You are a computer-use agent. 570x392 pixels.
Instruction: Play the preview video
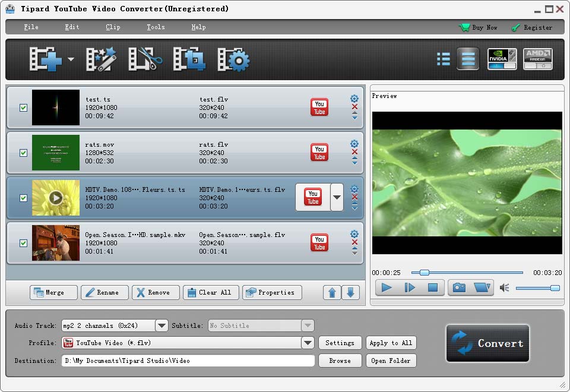pos(387,287)
